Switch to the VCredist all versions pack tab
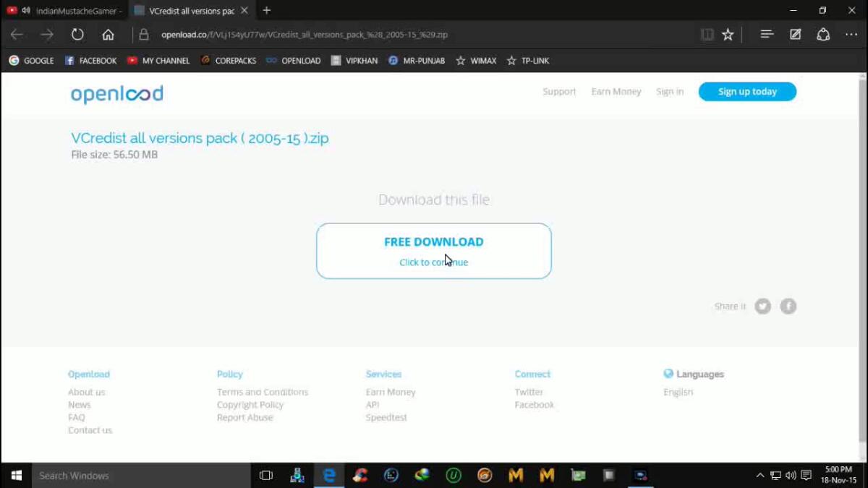The height and width of the screenshot is (488, 868). [187, 11]
